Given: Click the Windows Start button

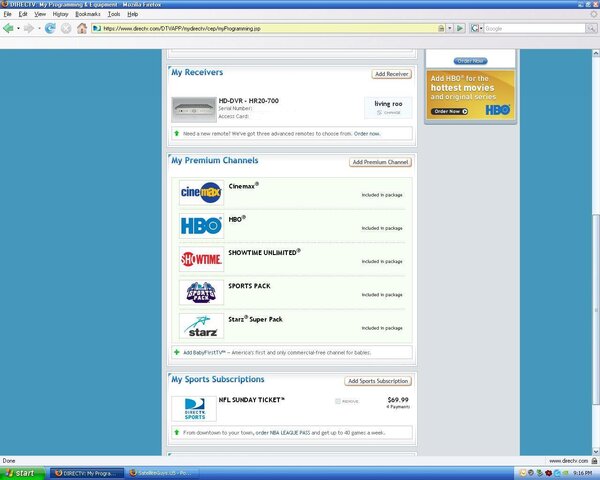Looking at the screenshot, I should pos(22,473).
